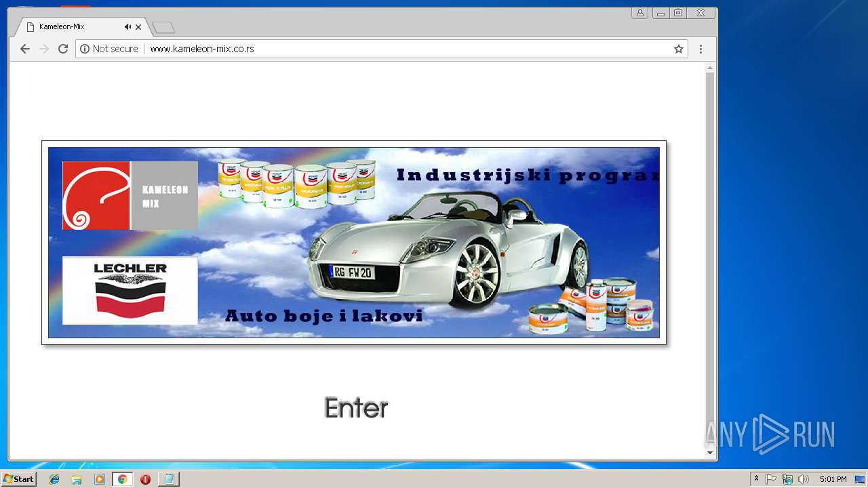Show the desktop with the corner button
Viewport: 868px width, 488px height.
861,479
